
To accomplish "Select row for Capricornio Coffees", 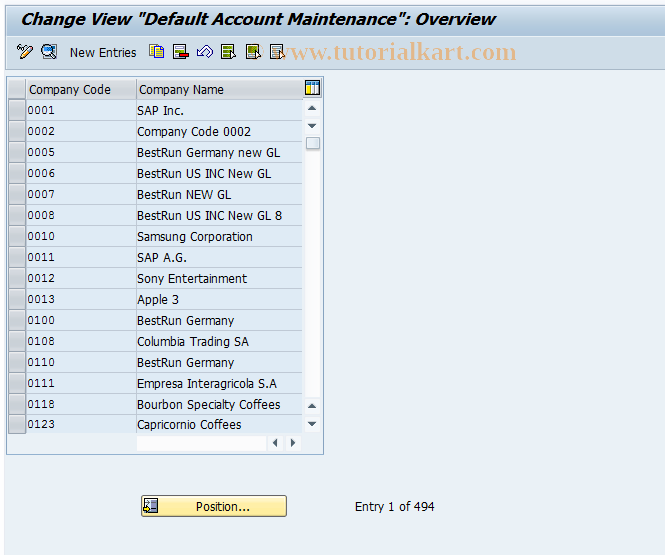I will click(x=17, y=424).
